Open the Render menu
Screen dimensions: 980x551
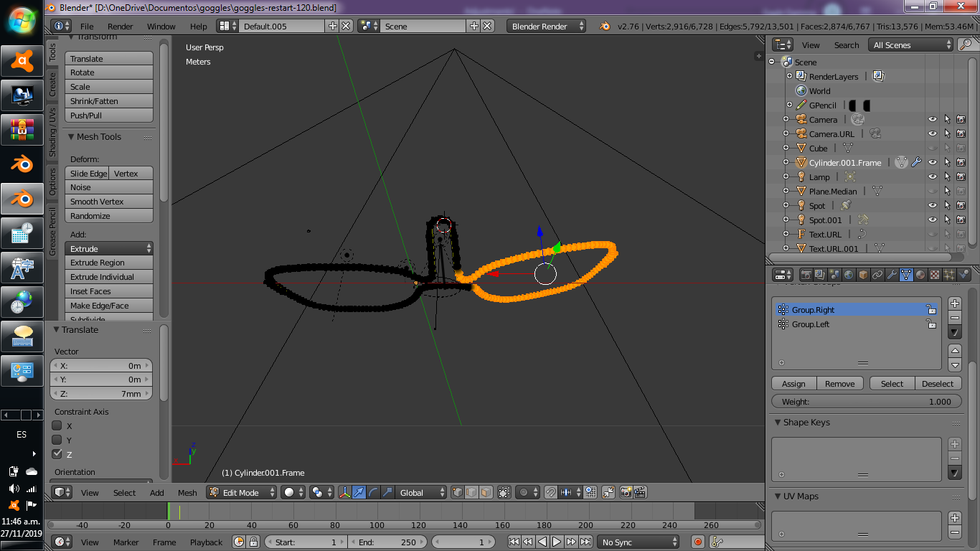click(121, 26)
